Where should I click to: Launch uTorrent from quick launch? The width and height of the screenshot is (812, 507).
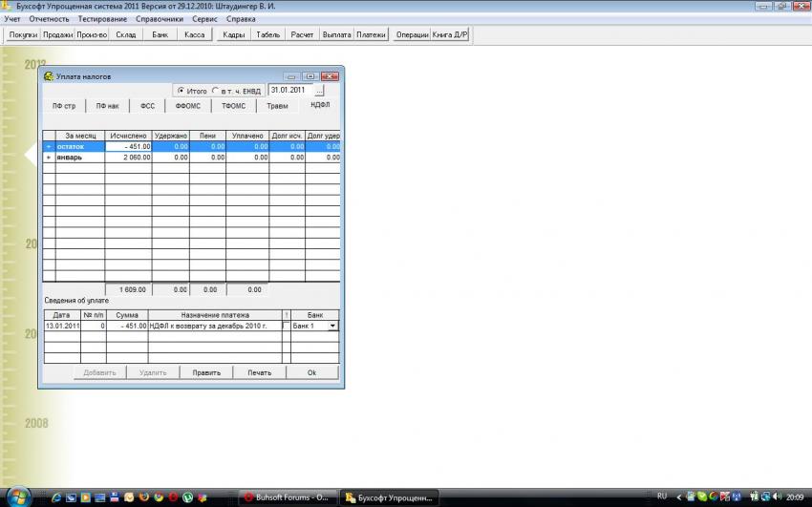[188, 497]
